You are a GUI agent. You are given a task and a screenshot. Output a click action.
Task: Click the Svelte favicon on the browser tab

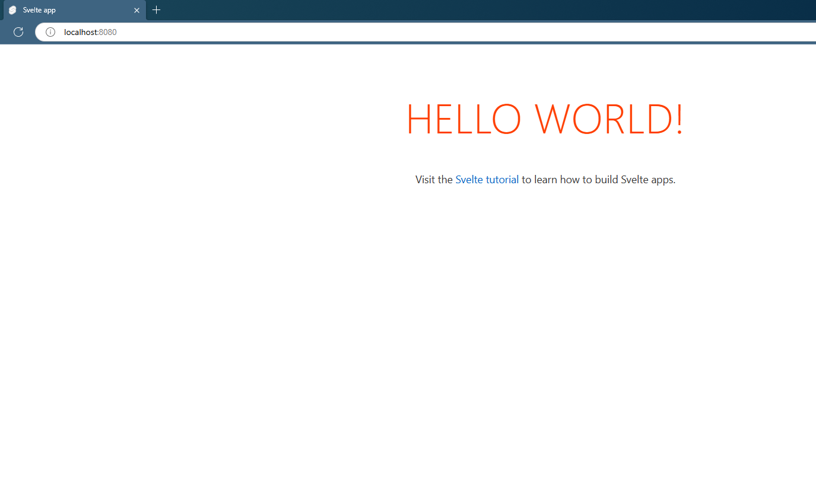click(x=12, y=10)
